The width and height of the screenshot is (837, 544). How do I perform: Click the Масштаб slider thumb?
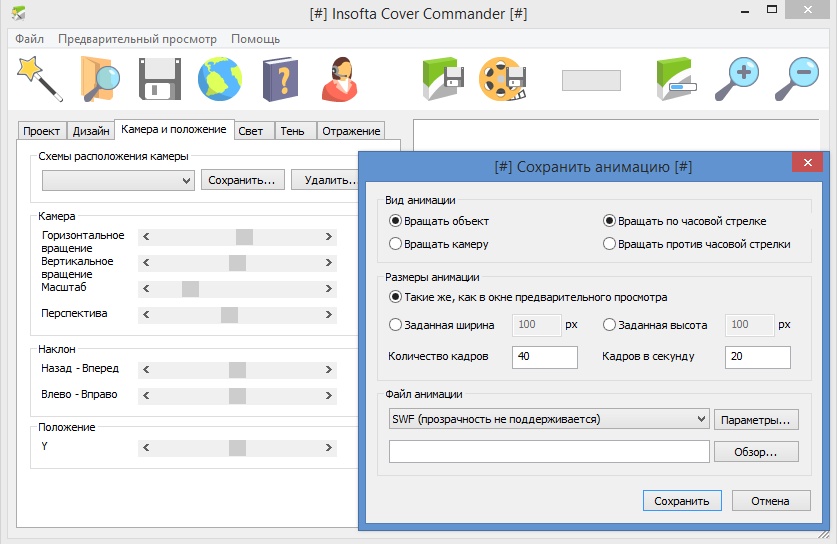[191, 289]
